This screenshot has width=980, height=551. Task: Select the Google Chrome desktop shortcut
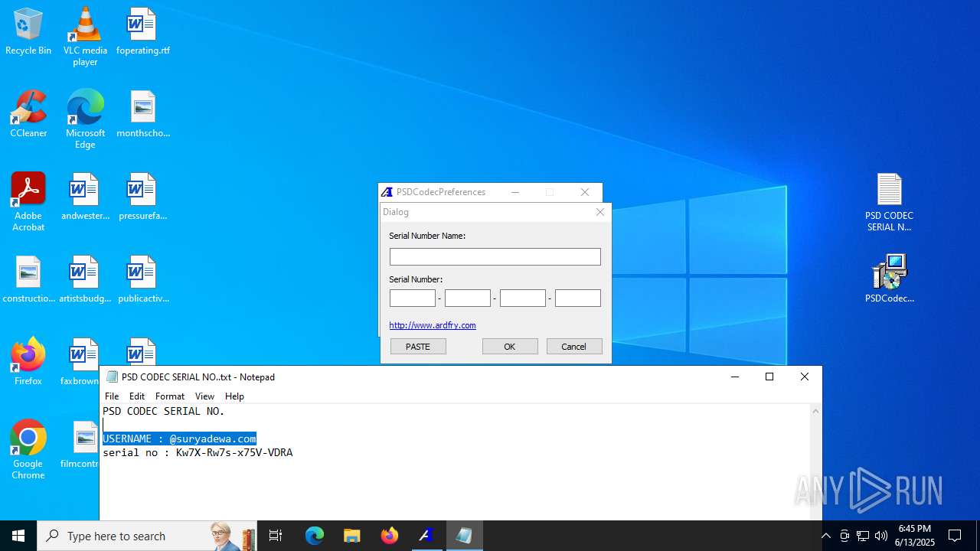coord(28,450)
